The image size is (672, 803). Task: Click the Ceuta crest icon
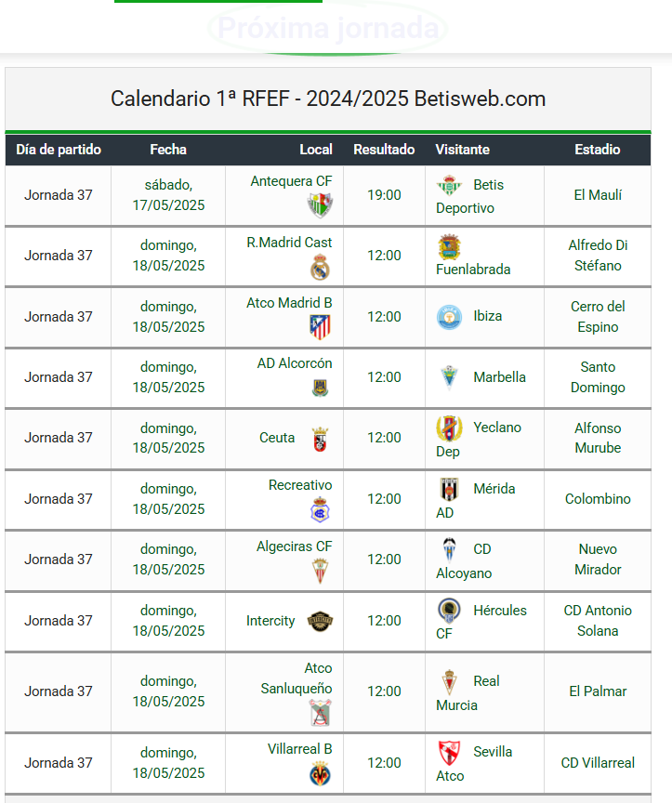click(320, 439)
